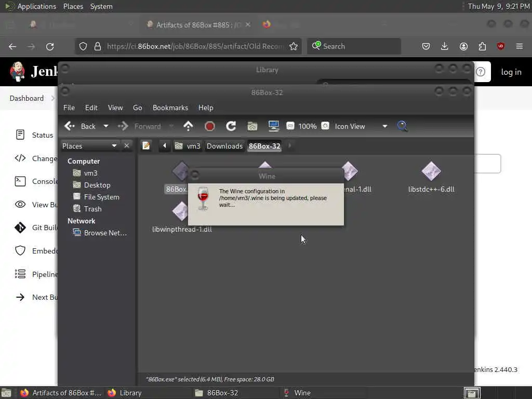Open Pocket save icon in Firefox
Image resolution: width=532 pixels, height=399 pixels.
(x=426, y=46)
